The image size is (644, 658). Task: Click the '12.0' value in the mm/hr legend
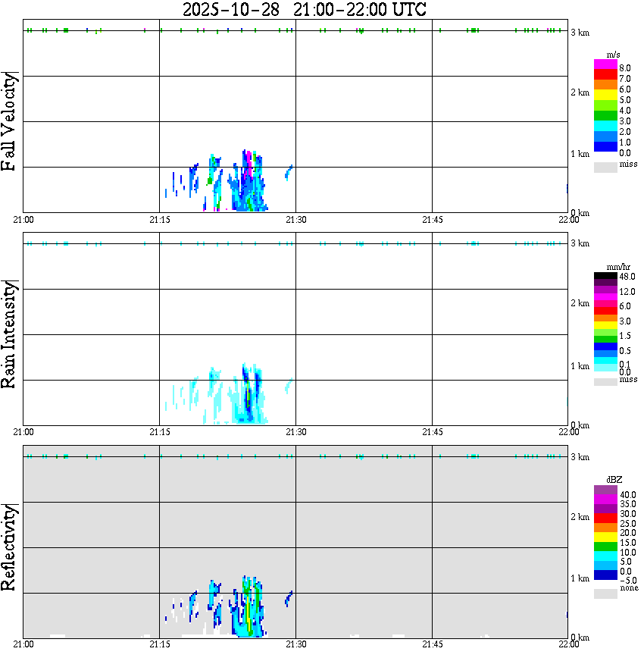coord(627,292)
